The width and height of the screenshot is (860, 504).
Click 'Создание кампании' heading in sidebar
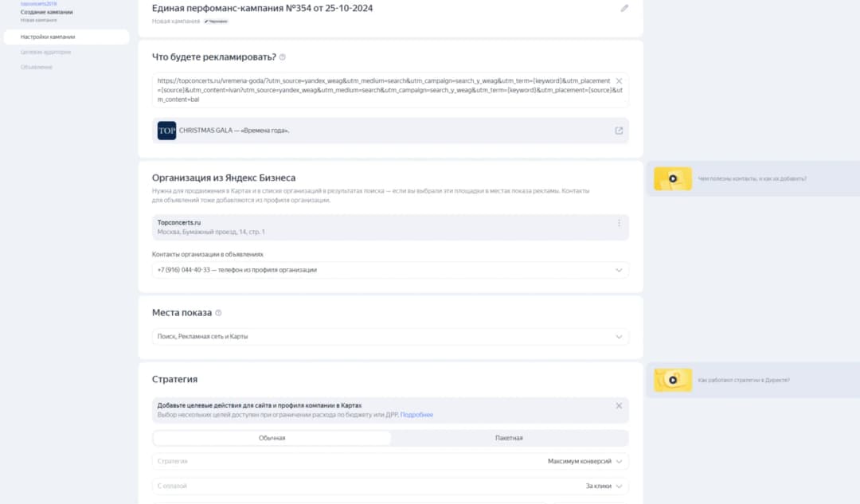tap(47, 12)
